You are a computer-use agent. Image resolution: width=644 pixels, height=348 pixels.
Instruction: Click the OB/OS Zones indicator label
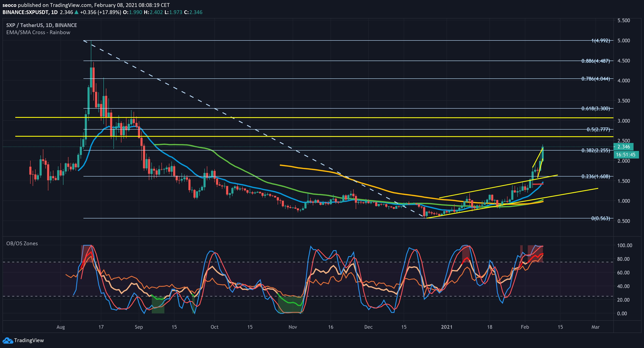pyautogui.click(x=22, y=243)
